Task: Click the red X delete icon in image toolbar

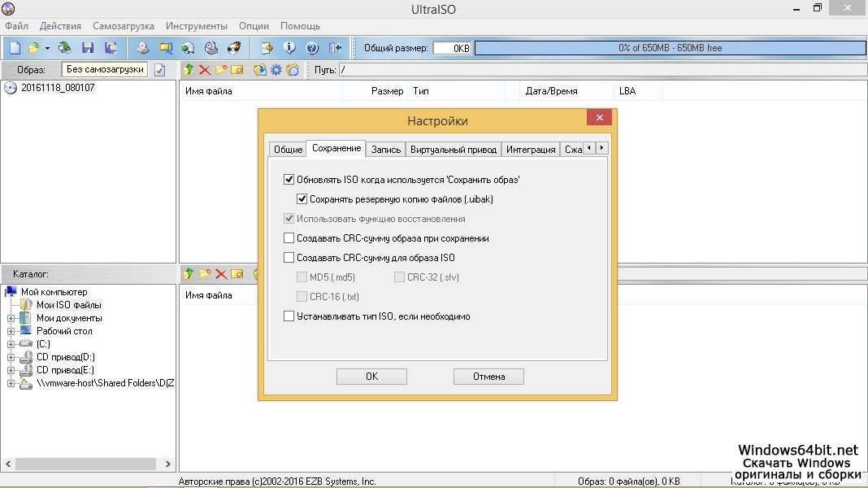Action: [x=205, y=70]
